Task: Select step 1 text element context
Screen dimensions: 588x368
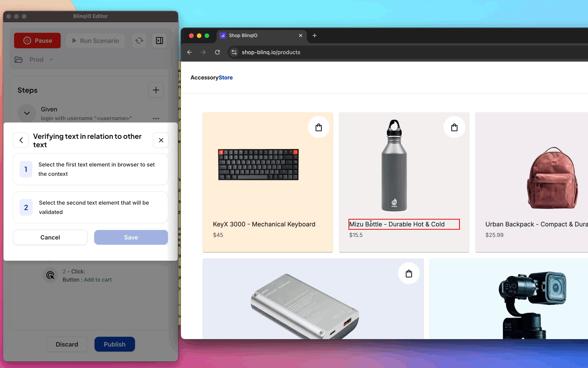Action: click(x=403, y=224)
